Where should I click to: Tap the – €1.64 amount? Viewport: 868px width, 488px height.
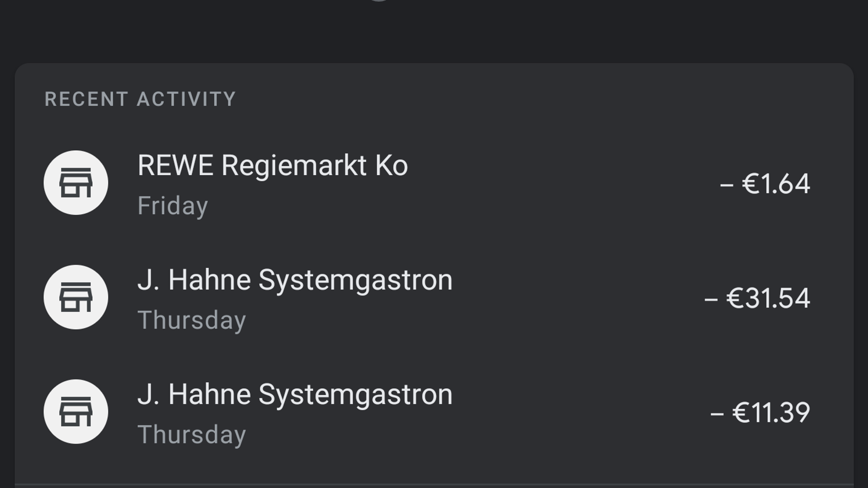click(765, 184)
